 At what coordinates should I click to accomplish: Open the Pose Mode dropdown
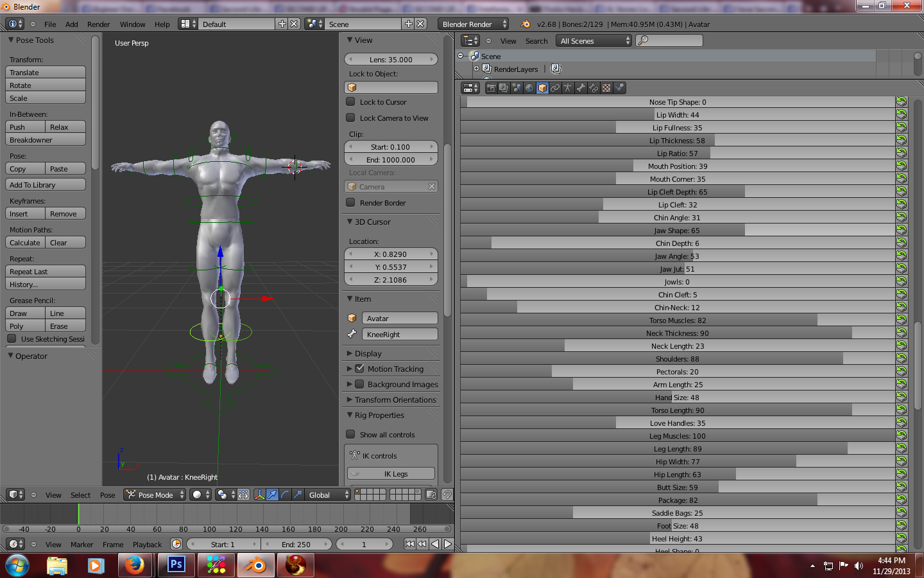155,495
